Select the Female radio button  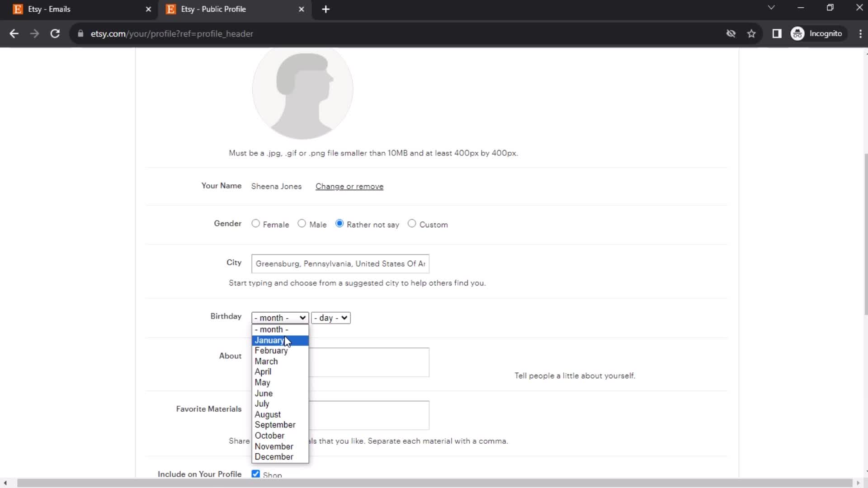[256, 224]
